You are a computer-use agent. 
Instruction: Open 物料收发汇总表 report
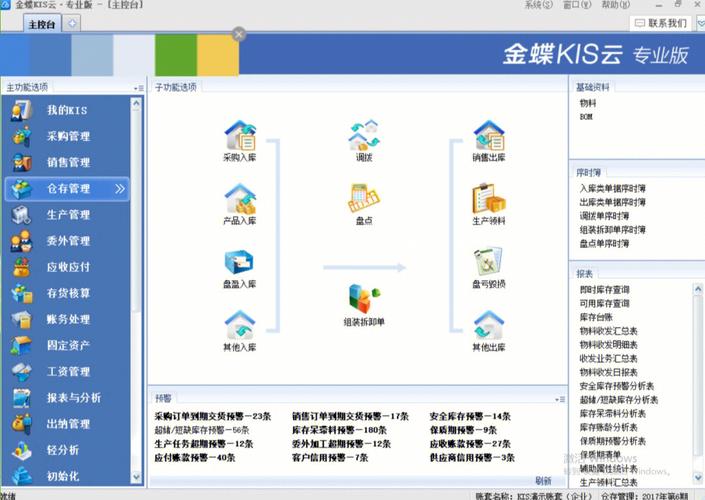(x=608, y=331)
